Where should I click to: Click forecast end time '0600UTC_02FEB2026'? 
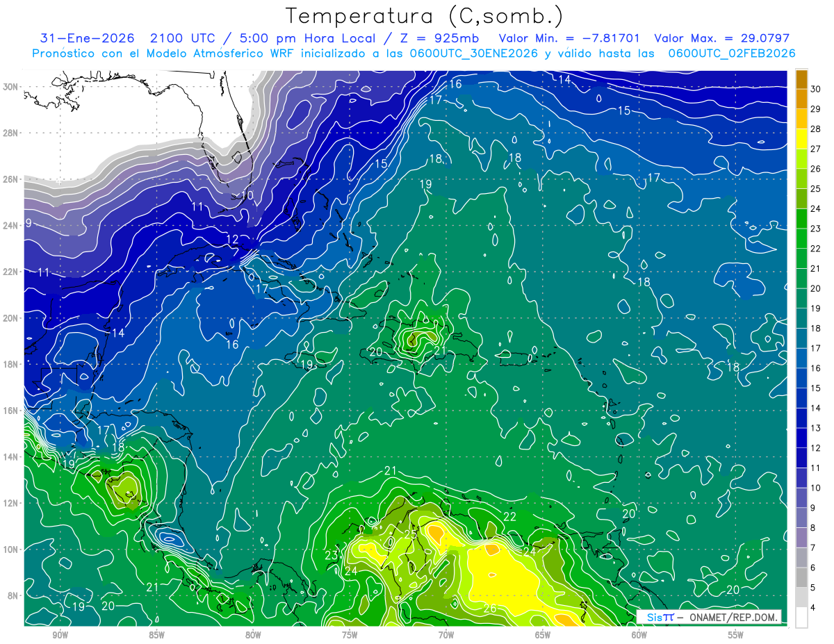(x=731, y=53)
